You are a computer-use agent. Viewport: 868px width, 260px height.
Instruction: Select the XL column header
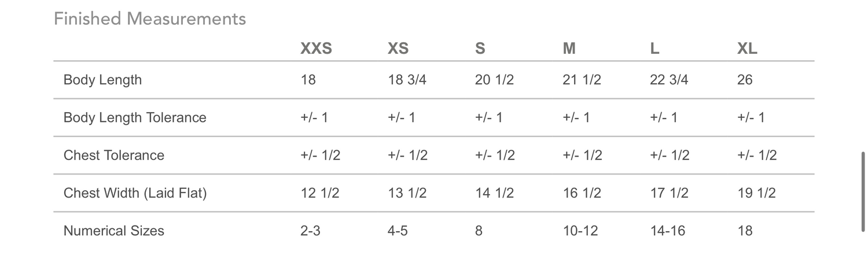pos(747,49)
